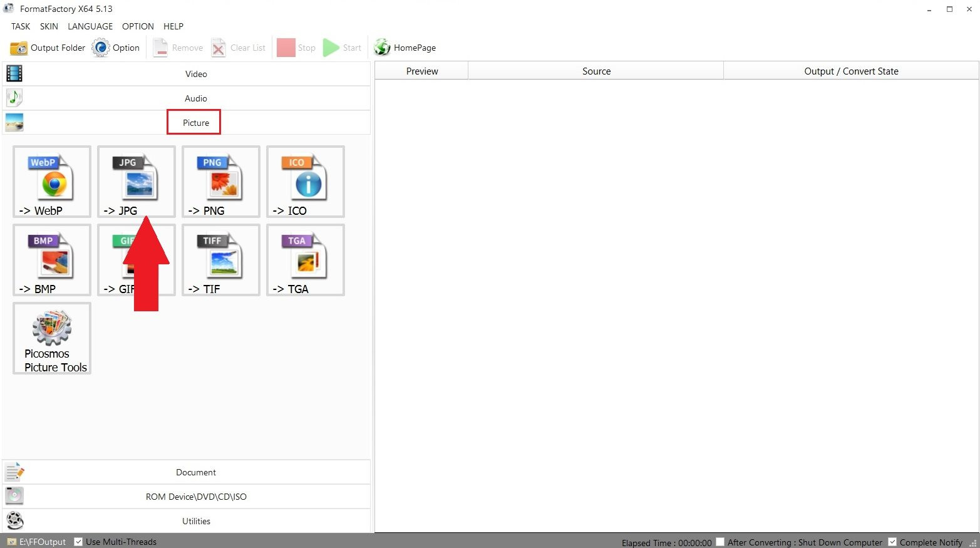
Task: Click the Utilities film reel icon
Action: pyautogui.click(x=14, y=520)
